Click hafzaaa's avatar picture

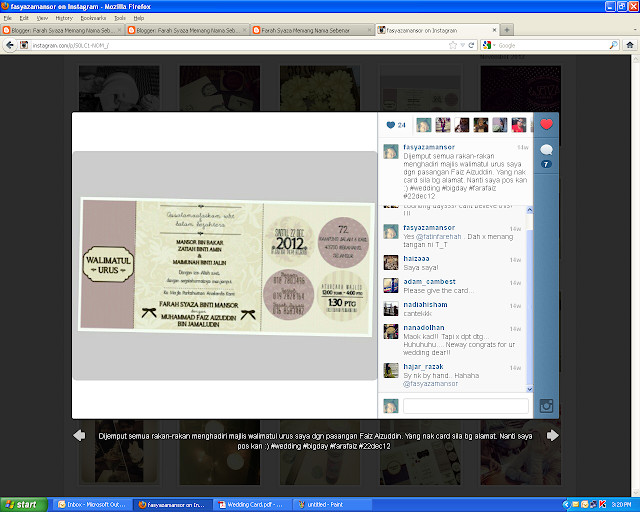pos(391,263)
